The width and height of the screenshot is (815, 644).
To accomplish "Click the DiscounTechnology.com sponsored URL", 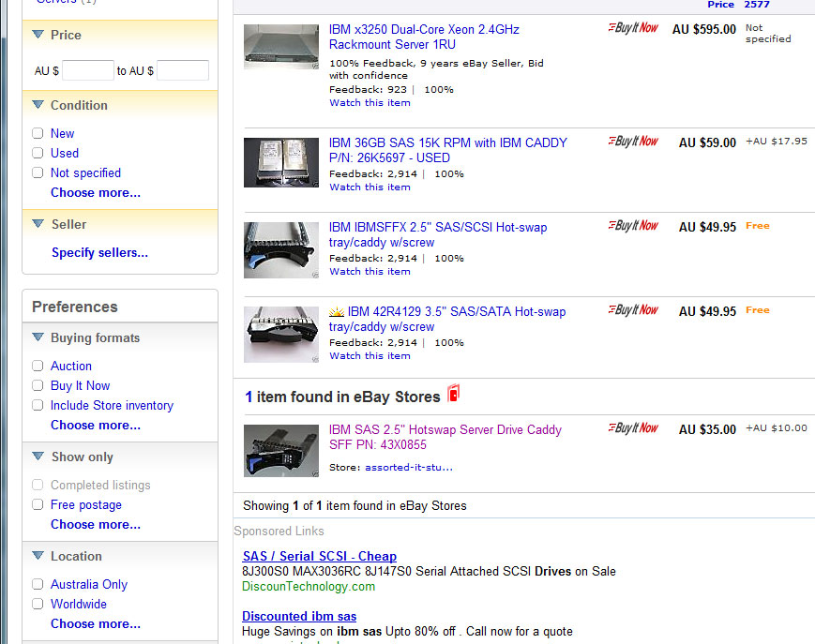I will (309, 587).
